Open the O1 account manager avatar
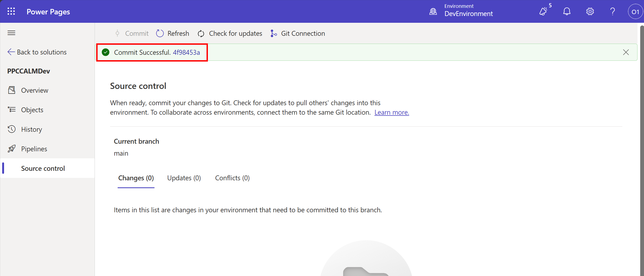This screenshot has height=276, width=644. 635,11
